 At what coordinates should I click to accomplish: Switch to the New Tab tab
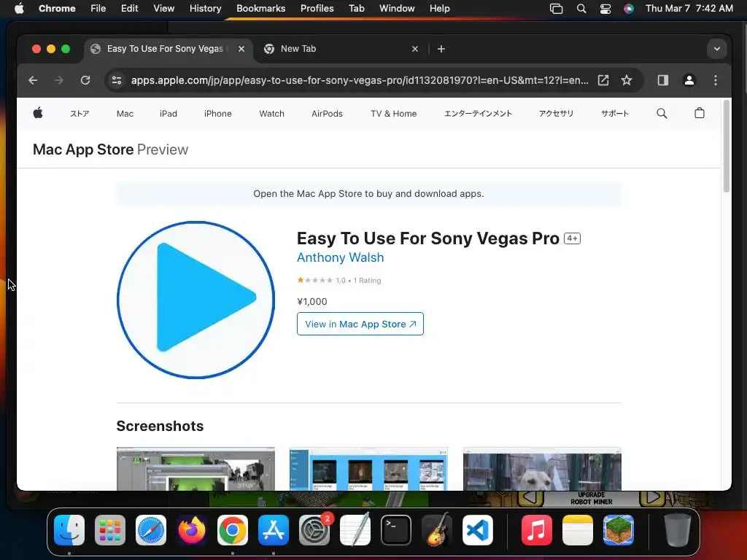pyautogui.click(x=341, y=49)
